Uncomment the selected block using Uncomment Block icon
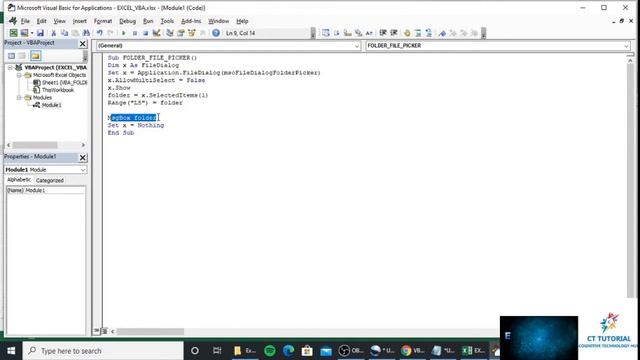The height and width of the screenshot is (360, 640). 429,33
